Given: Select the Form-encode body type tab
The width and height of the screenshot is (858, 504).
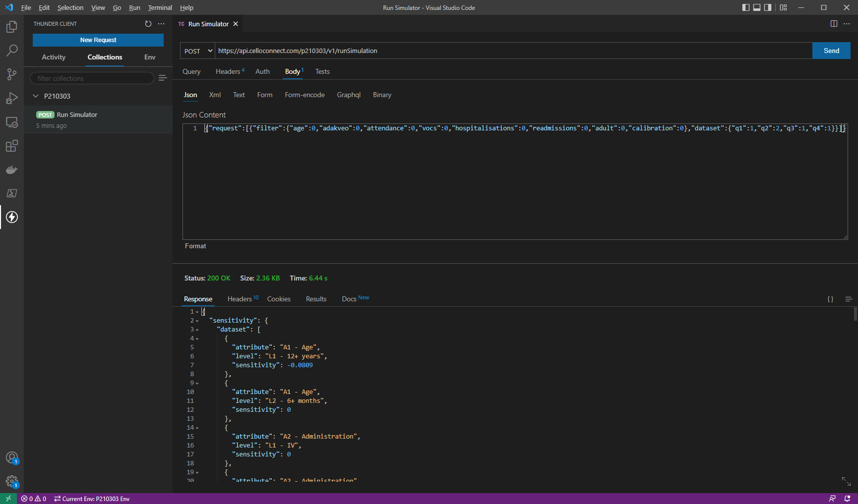Looking at the screenshot, I should point(305,95).
